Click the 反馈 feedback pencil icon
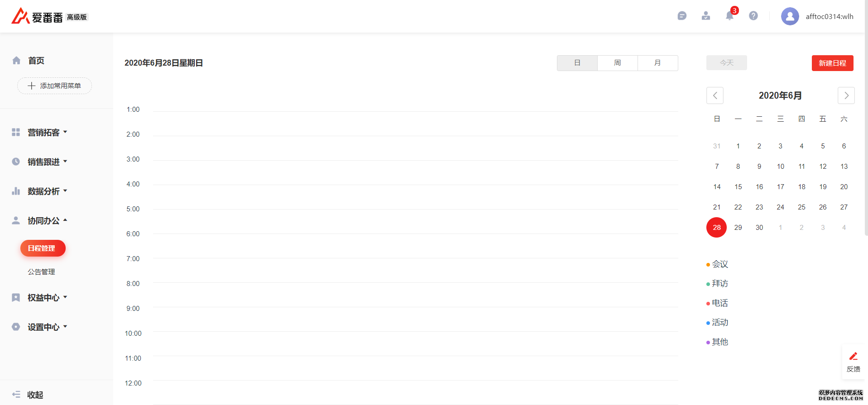The image size is (868, 405). [x=854, y=357]
